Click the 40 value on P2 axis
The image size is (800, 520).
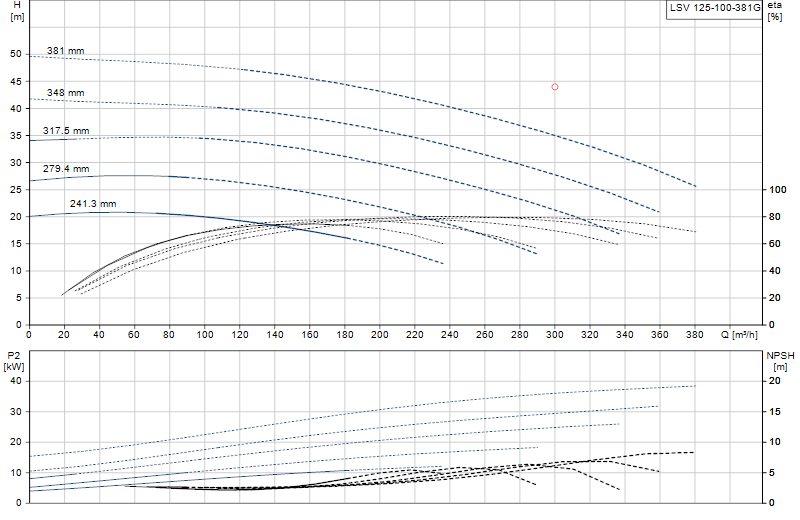(16, 381)
